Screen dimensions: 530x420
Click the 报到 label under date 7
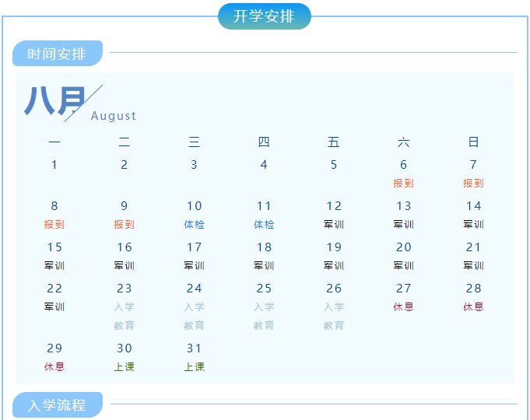(x=473, y=183)
